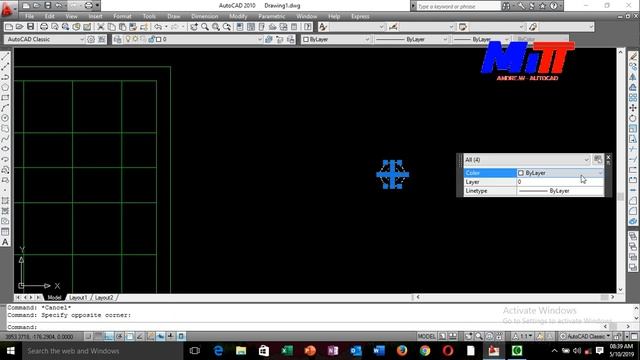Close the Quick Properties panel
This screenshot has width=640, height=360.
(608, 157)
